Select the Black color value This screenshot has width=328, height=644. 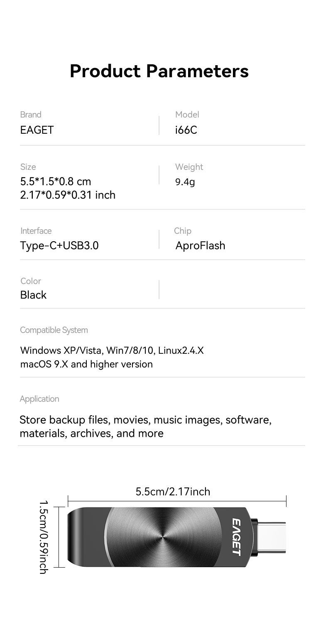click(x=33, y=295)
